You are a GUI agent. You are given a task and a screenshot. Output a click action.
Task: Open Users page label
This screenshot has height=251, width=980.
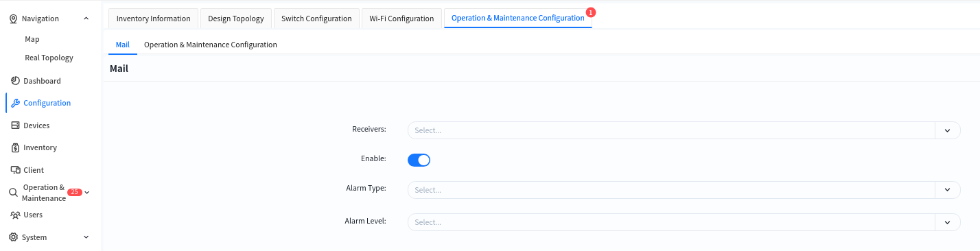[x=33, y=215]
